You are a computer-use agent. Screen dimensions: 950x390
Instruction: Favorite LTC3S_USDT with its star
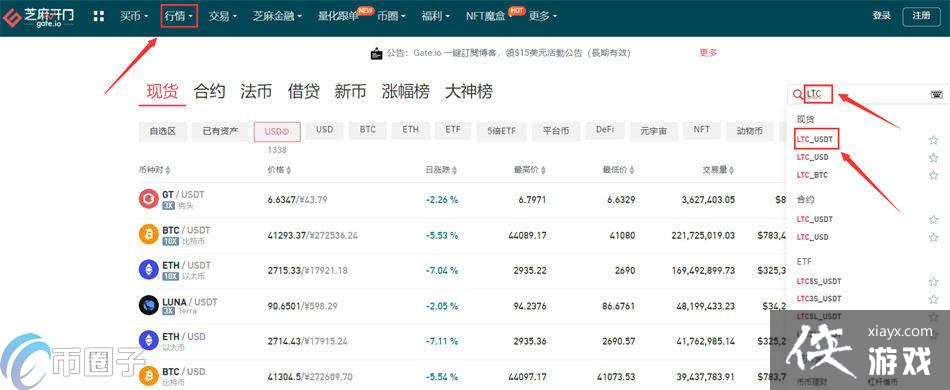click(933, 299)
